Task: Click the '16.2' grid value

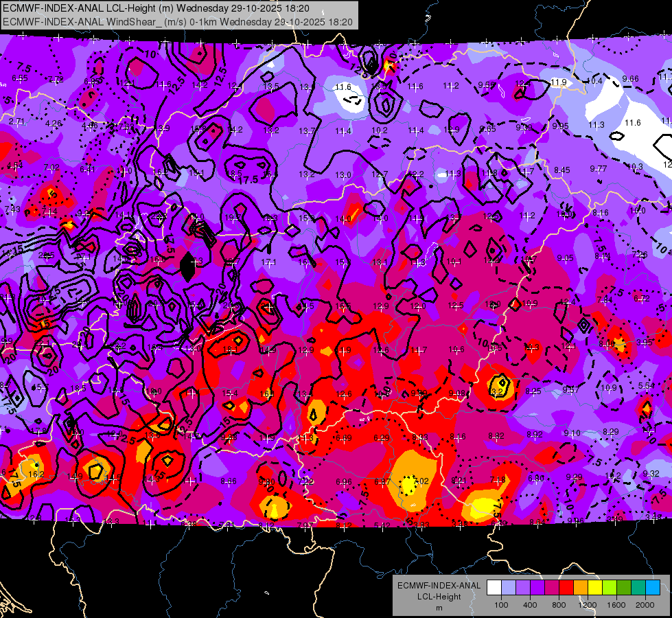Action: 36,474
